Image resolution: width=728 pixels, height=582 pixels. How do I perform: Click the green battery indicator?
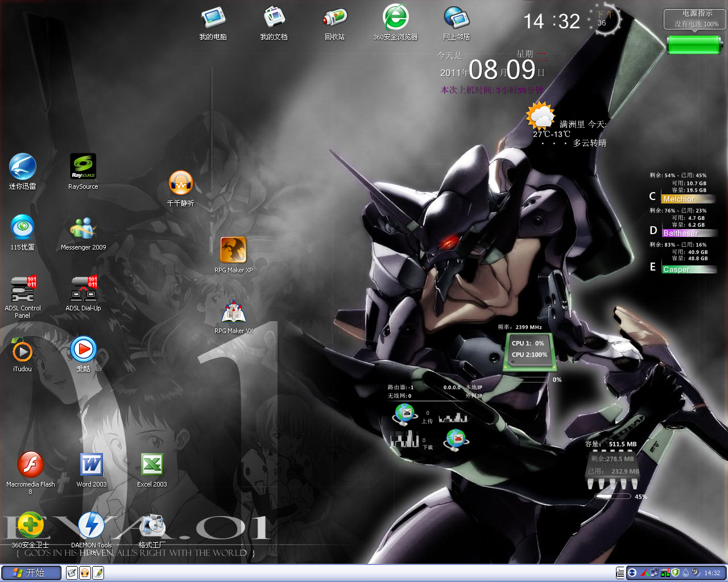tap(694, 44)
